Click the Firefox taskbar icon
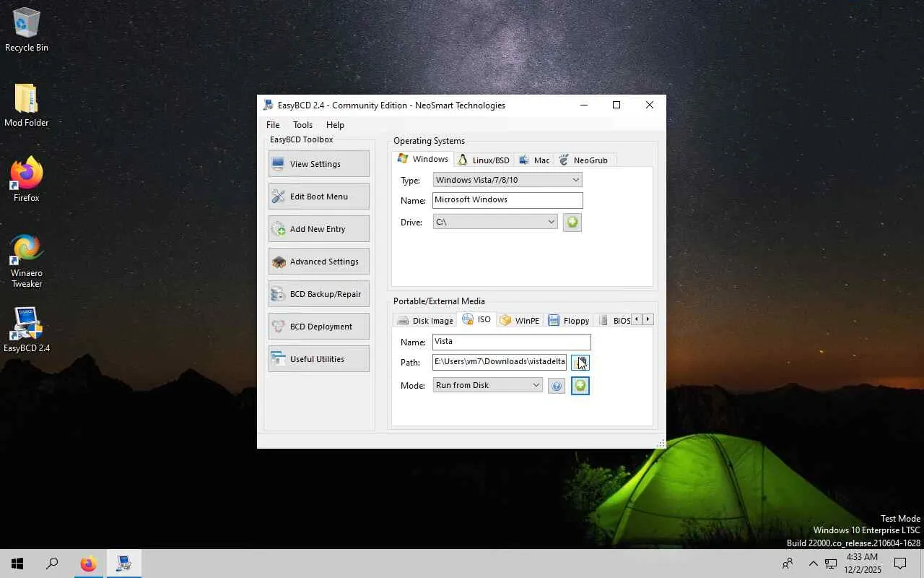This screenshot has width=924, height=578. pos(88,564)
